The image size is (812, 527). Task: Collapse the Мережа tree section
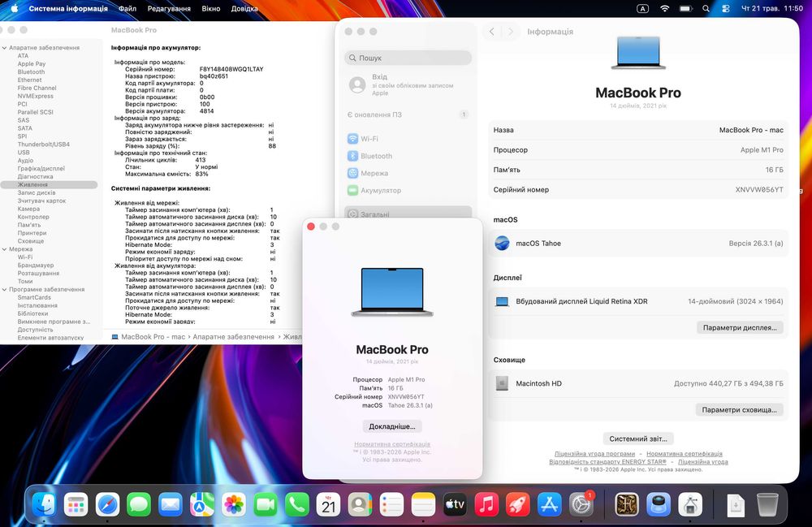5,249
